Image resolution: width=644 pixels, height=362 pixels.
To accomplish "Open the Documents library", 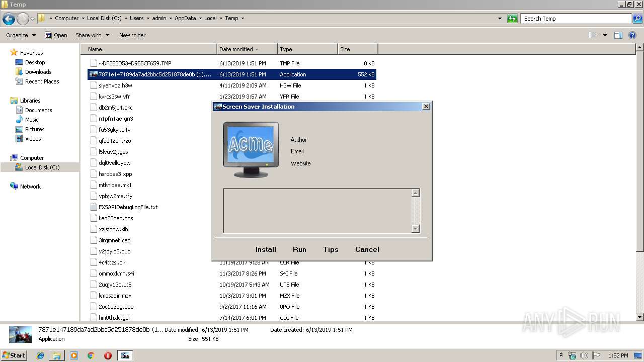I will 38,110.
